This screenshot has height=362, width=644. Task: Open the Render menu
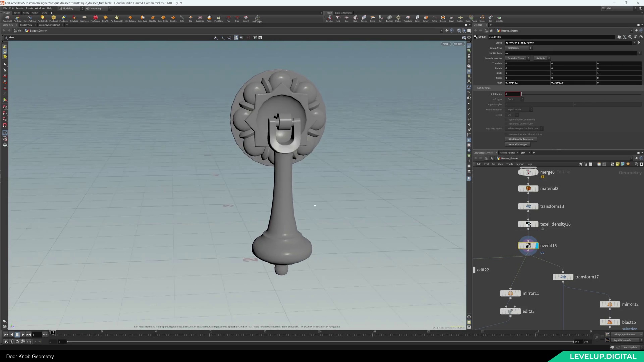pos(20,8)
